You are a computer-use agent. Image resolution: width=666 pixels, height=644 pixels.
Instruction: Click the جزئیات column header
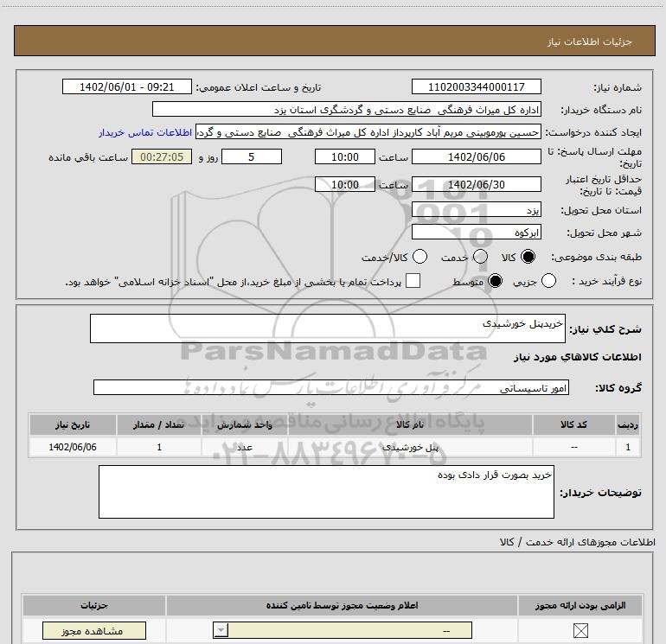(94, 605)
